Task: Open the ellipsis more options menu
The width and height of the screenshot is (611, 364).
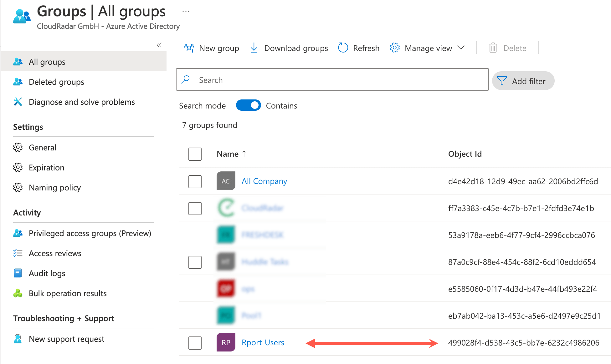Action: [186, 11]
